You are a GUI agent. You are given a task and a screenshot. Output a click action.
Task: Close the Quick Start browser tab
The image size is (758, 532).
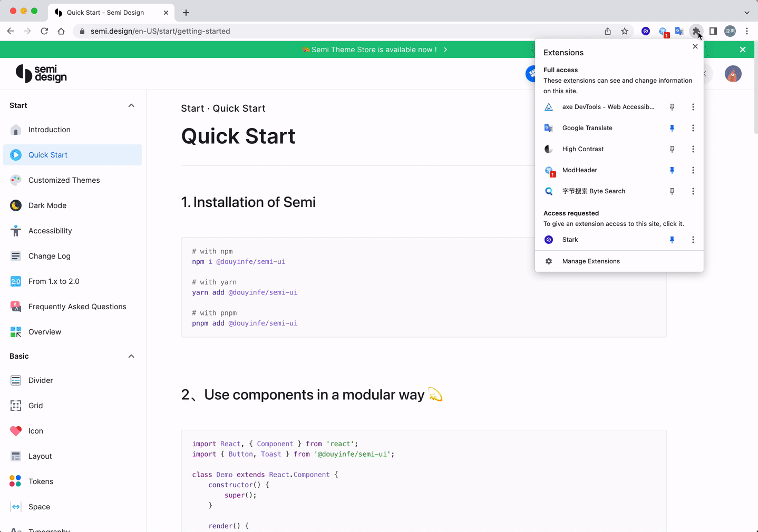coord(166,12)
